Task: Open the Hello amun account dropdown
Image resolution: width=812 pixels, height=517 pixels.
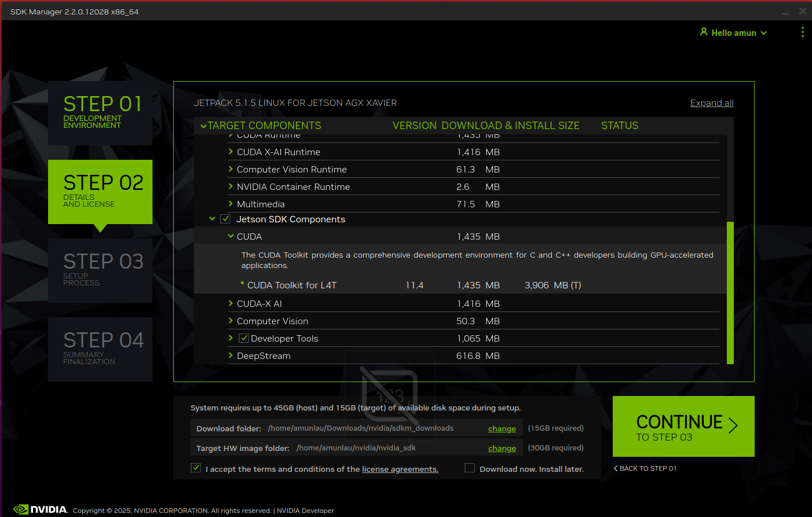Action: click(x=733, y=32)
